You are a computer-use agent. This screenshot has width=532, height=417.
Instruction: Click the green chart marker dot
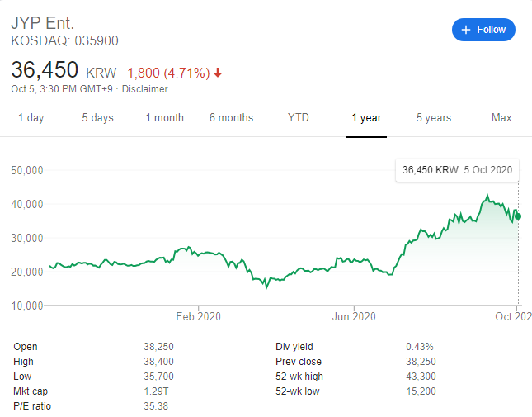pos(518,216)
